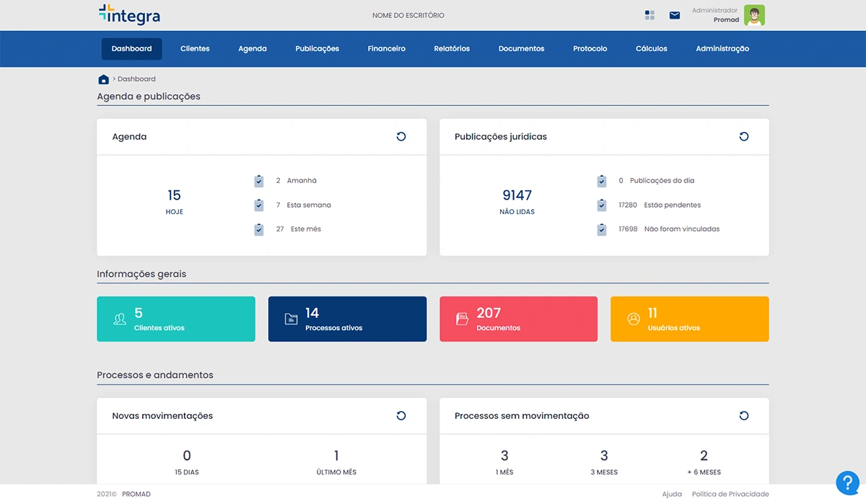
Task: Open the apps grid icon in the header
Action: point(649,14)
